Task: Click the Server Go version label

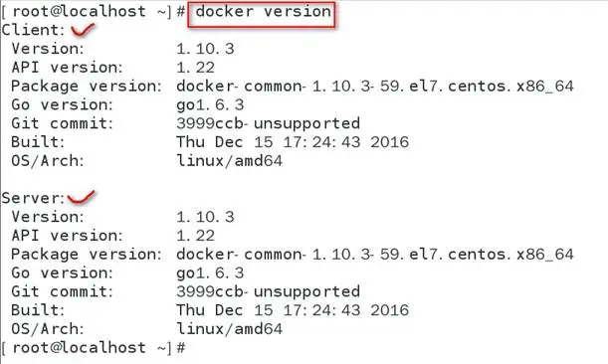Action: click(62, 273)
